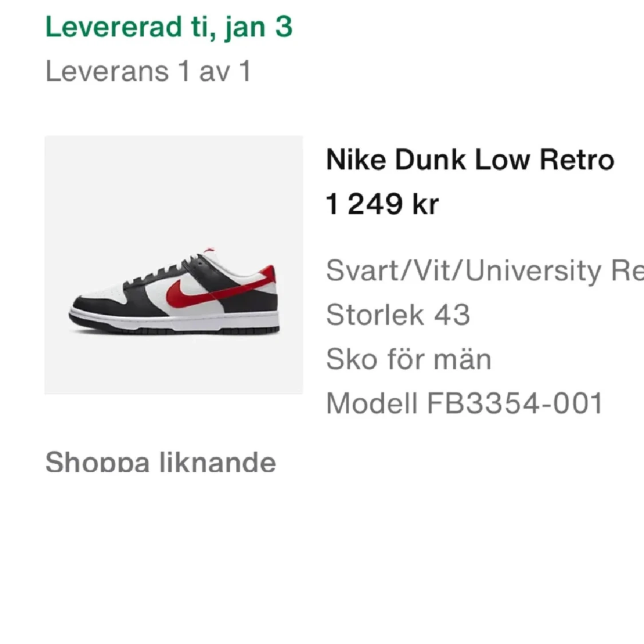Select the model number FB3354-001

[464, 404]
